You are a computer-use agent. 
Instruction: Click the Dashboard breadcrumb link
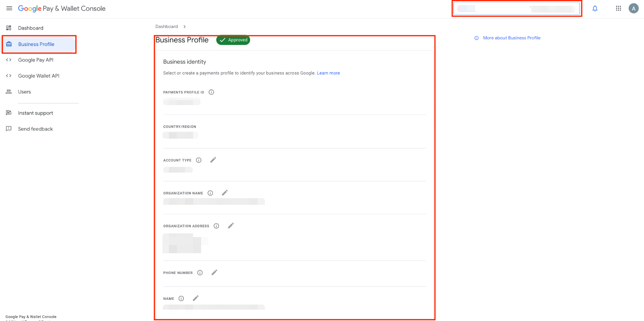pos(167,27)
